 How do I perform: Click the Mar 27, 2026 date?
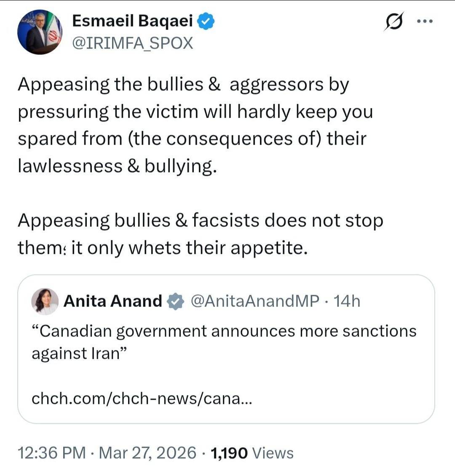click(147, 453)
